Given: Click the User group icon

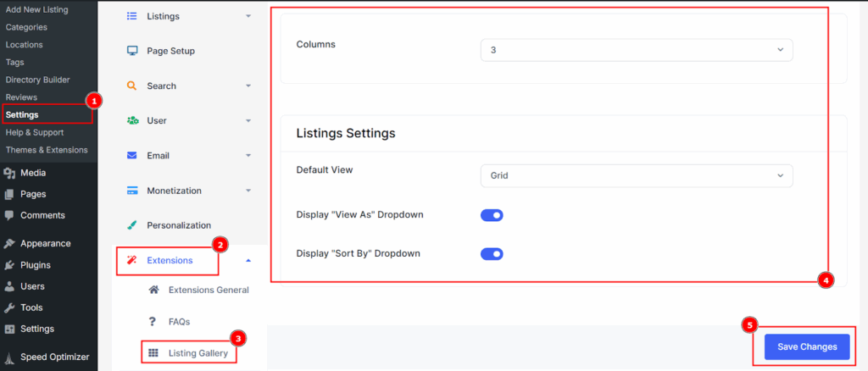Looking at the screenshot, I should 132,120.
